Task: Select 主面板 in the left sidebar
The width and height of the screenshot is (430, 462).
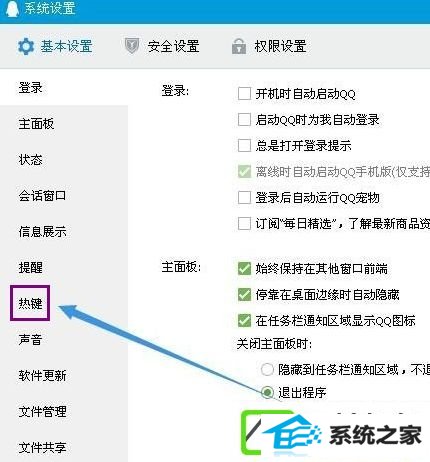Action: pyautogui.click(x=36, y=124)
